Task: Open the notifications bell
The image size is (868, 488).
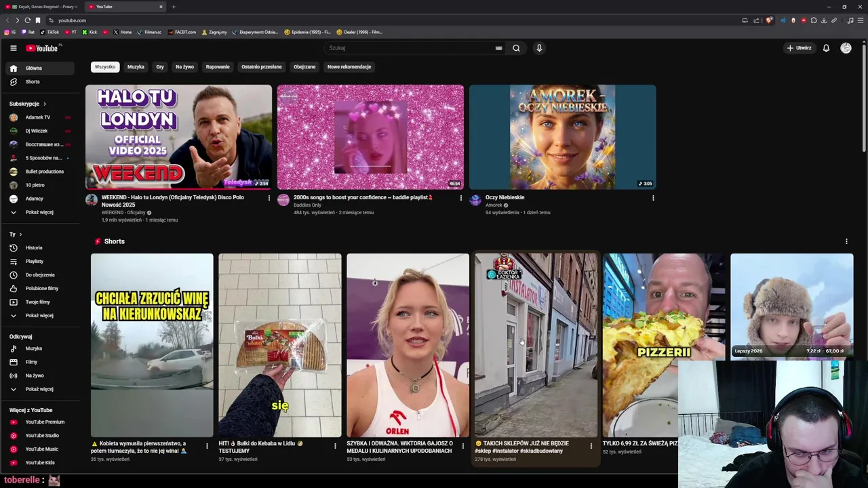Action: (x=826, y=48)
